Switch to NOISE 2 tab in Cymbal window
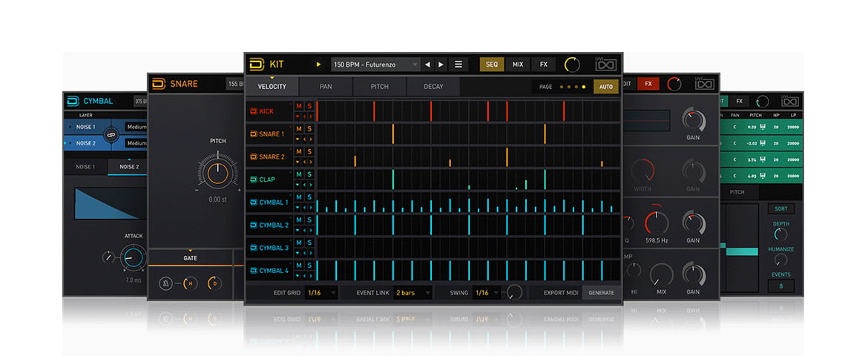Image resolution: width=868 pixels, height=356 pixels. coord(129,167)
